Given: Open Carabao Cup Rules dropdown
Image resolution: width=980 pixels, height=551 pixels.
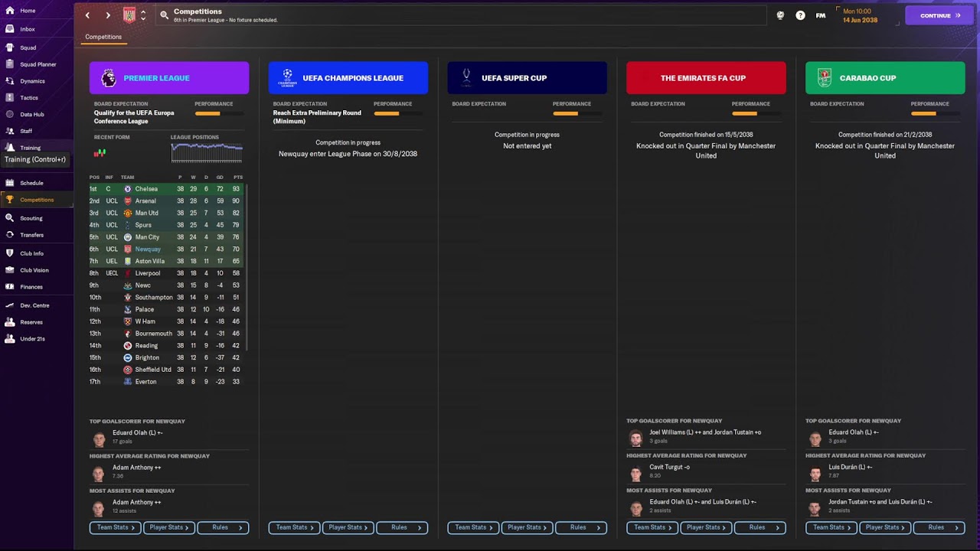Looking at the screenshot, I should click(x=939, y=527).
